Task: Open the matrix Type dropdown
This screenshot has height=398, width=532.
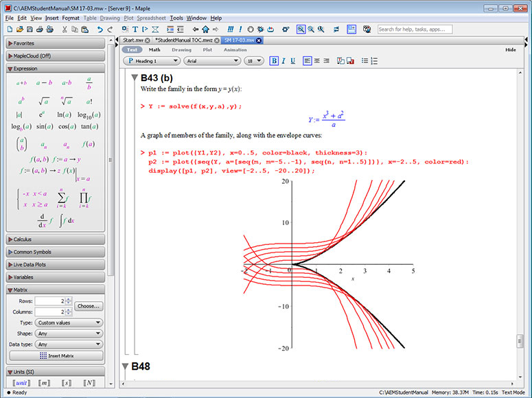Action: click(x=69, y=323)
